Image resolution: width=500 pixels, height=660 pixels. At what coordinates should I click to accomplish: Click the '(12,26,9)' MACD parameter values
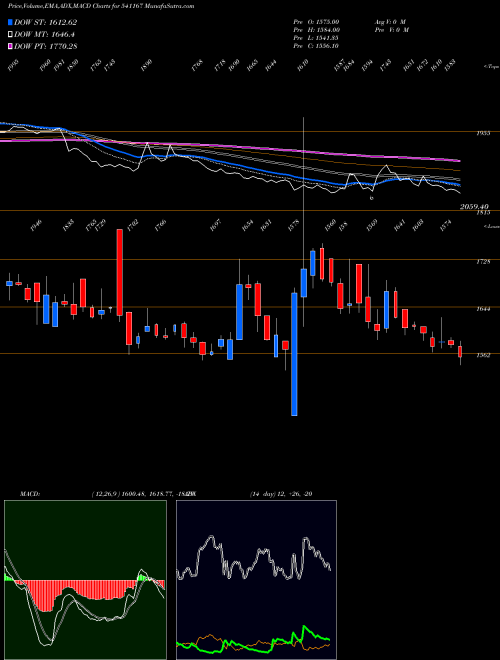coord(105,494)
